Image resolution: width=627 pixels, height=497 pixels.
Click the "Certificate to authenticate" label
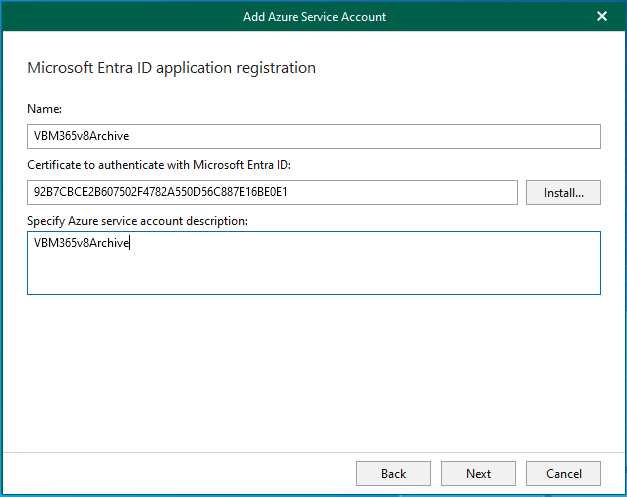(159, 164)
